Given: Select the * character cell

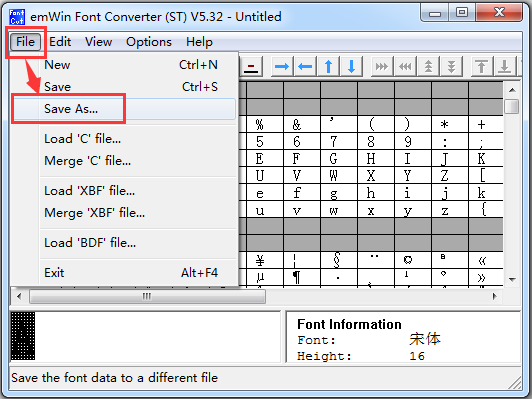Looking at the screenshot, I should [450, 124].
